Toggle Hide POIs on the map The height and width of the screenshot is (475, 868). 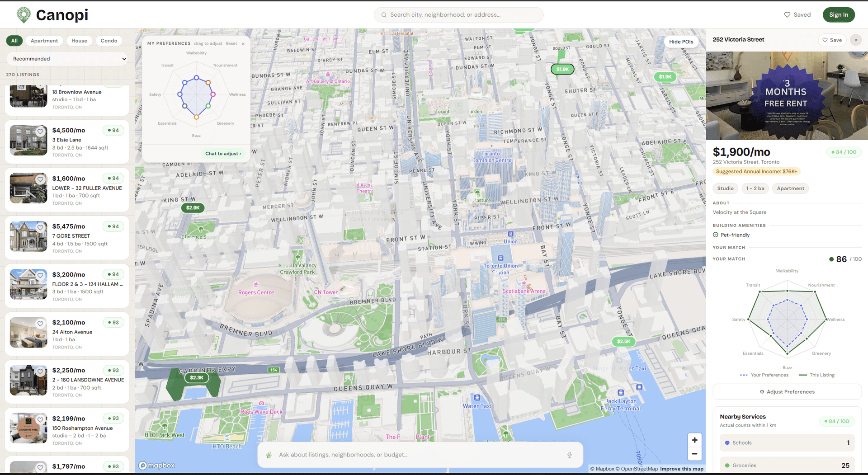[681, 42]
